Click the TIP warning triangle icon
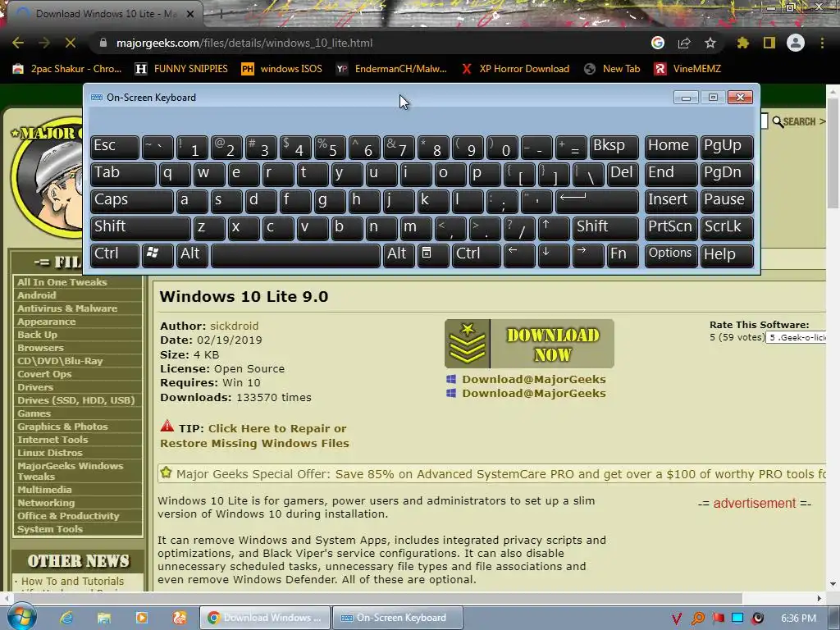Viewport: 840px width, 630px height. (167, 427)
